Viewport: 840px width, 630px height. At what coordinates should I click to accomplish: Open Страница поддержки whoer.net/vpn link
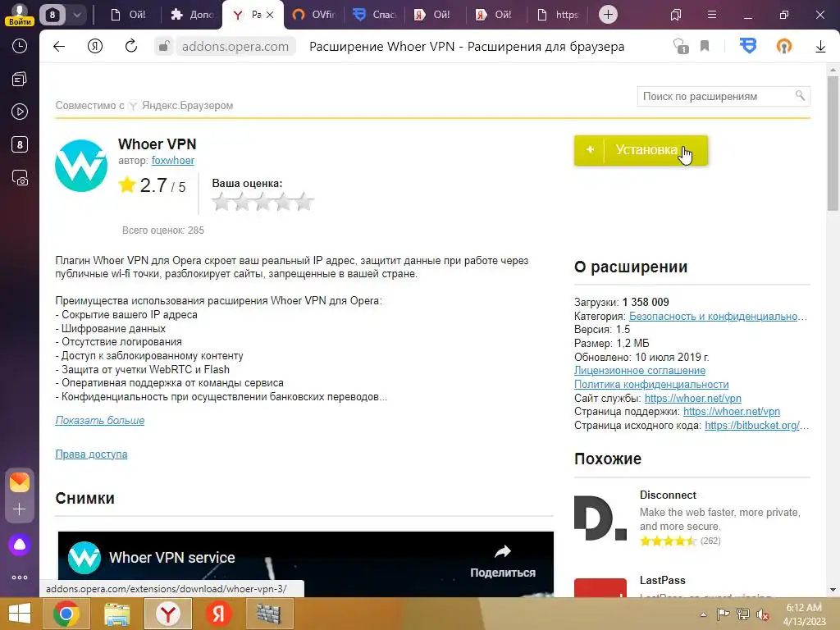tap(731, 412)
